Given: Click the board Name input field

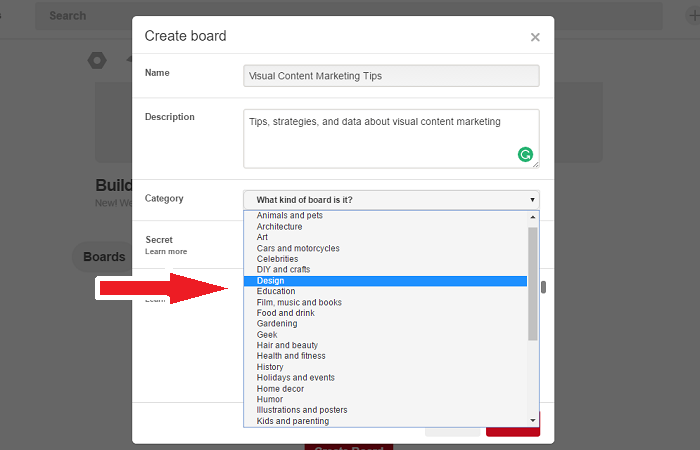Looking at the screenshot, I should pos(391,76).
